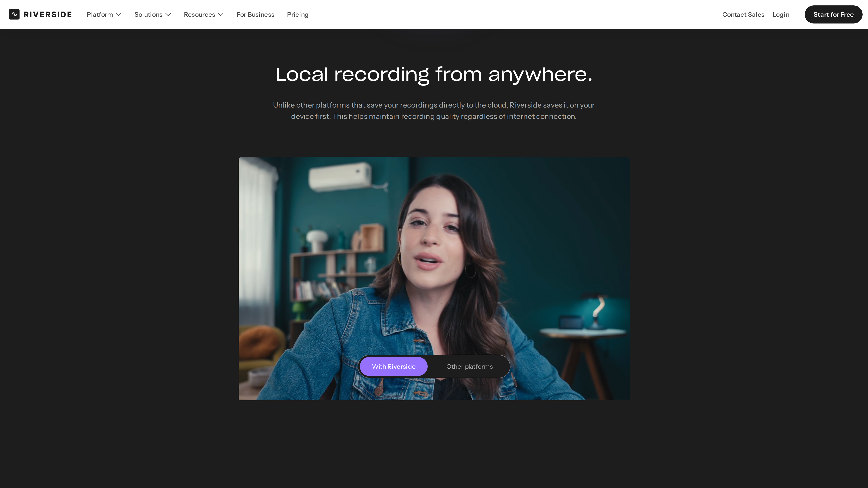Click the paragraph starting 'Unlike other platforms'
This screenshot has width=868, height=488.
pos(434,110)
